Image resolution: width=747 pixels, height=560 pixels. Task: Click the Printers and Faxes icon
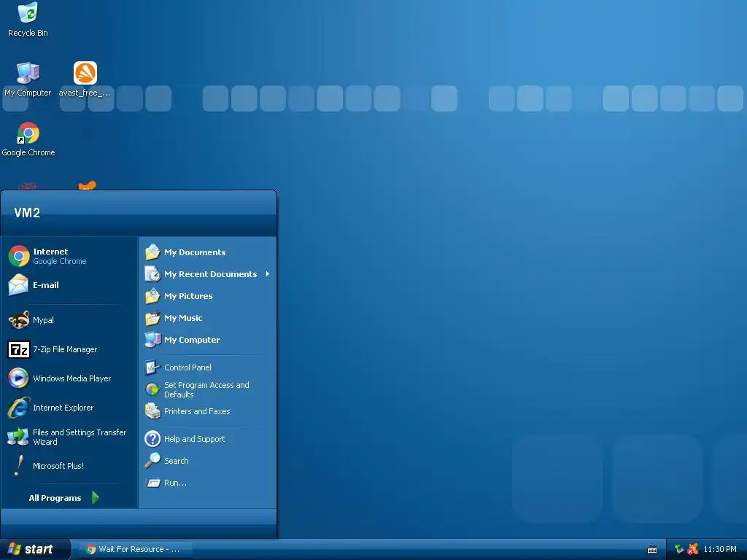click(x=152, y=411)
